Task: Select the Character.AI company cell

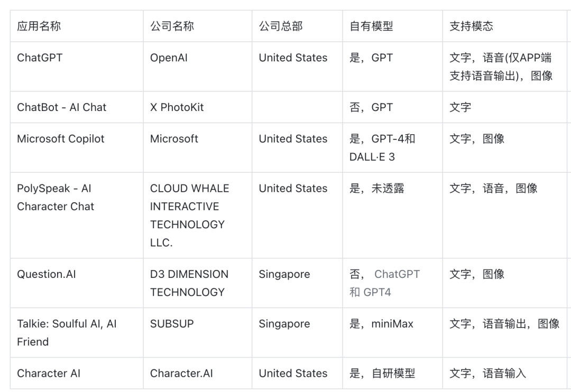Action: click(x=197, y=373)
